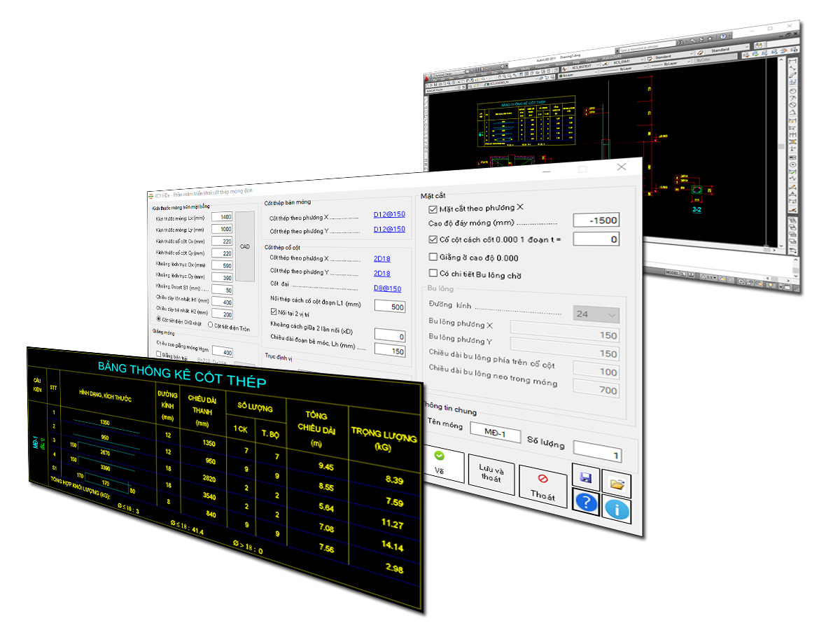
Task: Click Chiều cao giằng móng Hgm field
Action: click(x=222, y=351)
